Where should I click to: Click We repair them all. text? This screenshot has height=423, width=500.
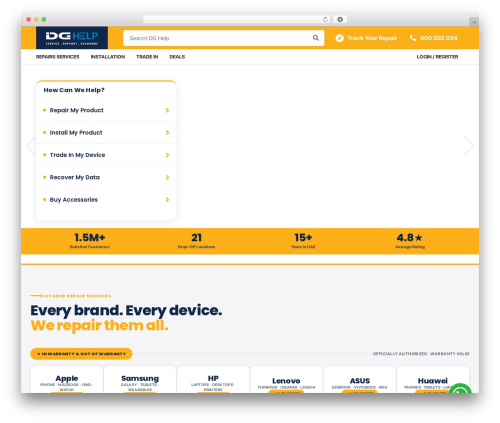99,325
